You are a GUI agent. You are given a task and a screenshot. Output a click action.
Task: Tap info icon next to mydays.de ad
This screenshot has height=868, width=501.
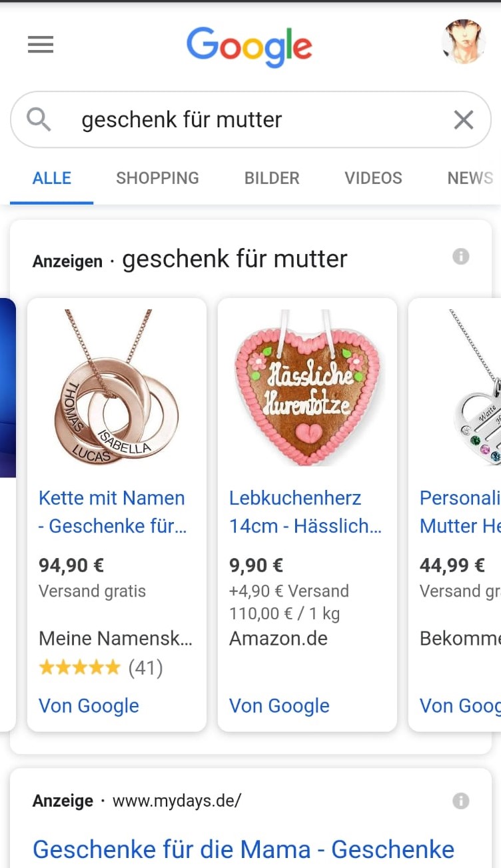click(460, 801)
